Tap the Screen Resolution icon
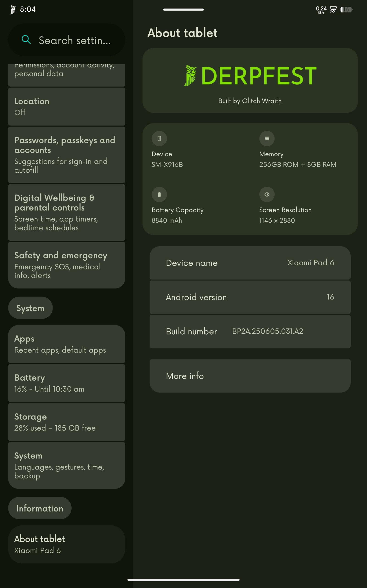The height and width of the screenshot is (588, 367). [267, 194]
